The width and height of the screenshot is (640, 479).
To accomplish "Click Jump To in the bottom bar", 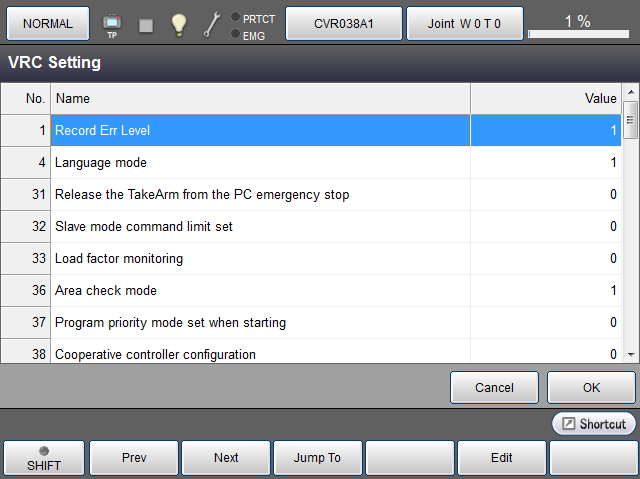I will tap(317, 458).
